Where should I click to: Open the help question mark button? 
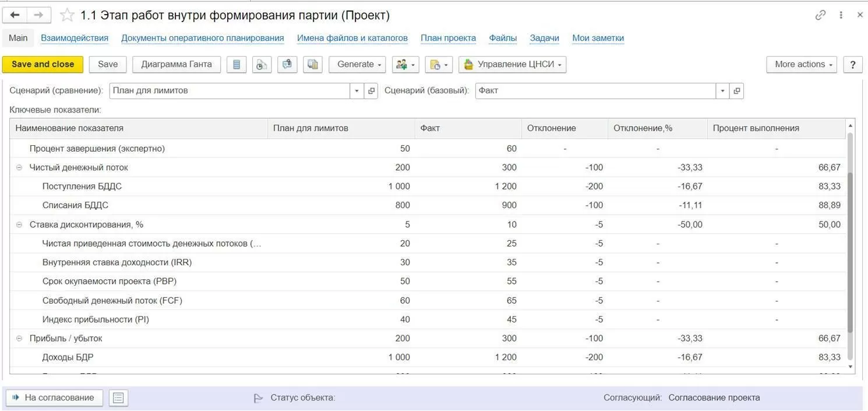853,65
